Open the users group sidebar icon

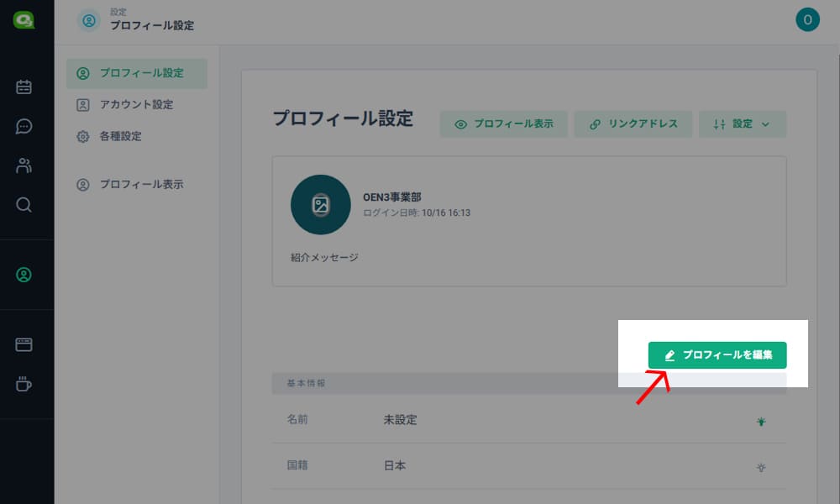(24, 165)
